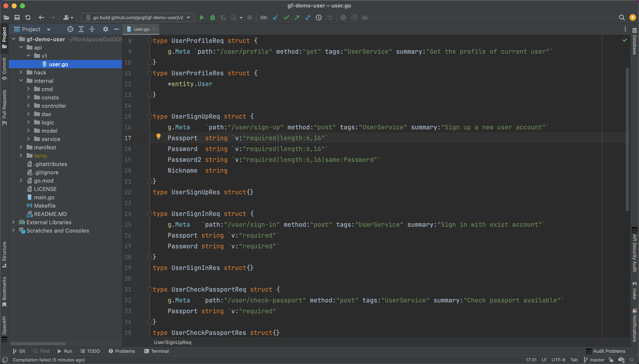Screen dimensions: 639x364
Task: Open the Problems tab
Action: click(122, 351)
